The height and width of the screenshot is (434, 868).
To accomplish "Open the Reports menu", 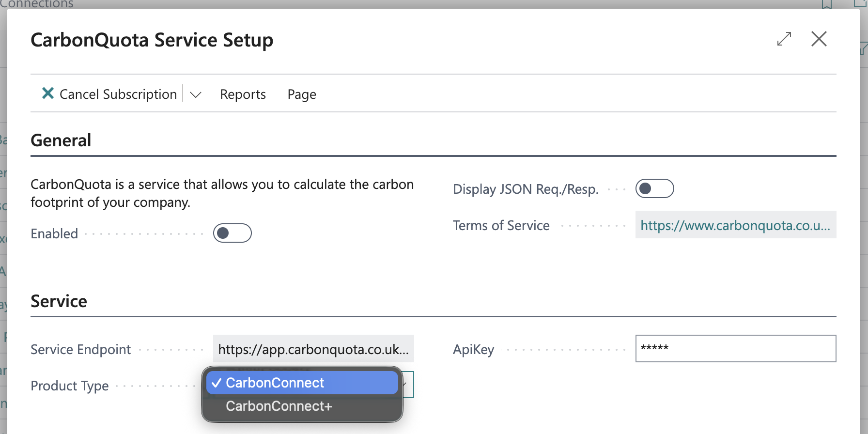I will [243, 94].
